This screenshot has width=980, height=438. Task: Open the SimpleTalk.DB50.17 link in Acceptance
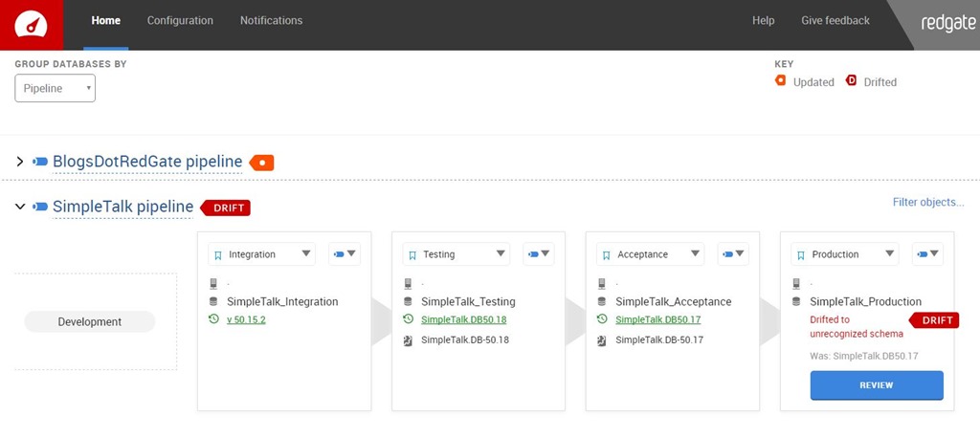click(x=659, y=319)
